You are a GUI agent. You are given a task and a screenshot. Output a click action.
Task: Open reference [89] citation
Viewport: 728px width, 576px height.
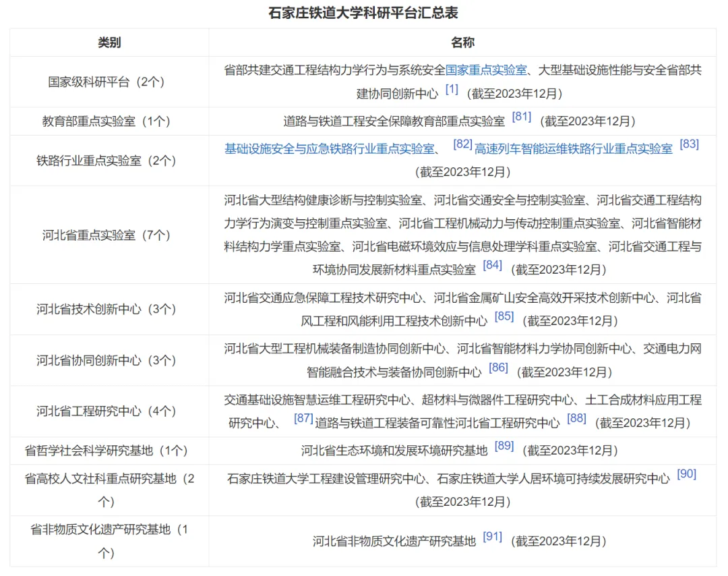coord(504,445)
